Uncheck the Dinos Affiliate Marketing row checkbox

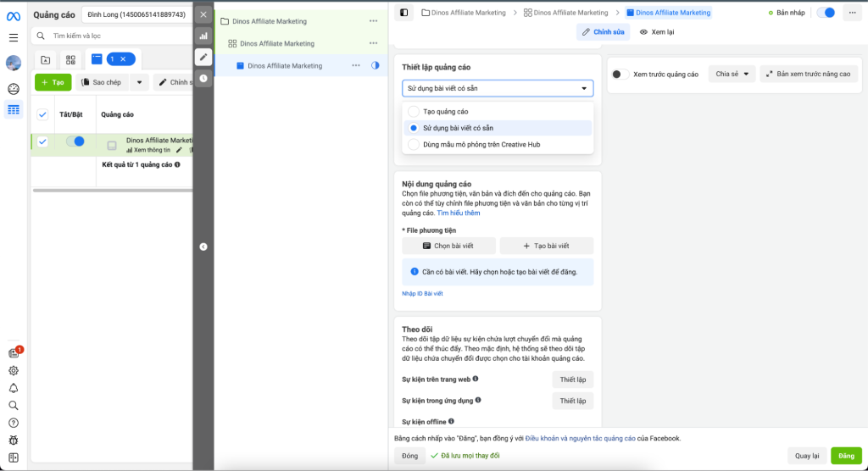tap(42, 141)
